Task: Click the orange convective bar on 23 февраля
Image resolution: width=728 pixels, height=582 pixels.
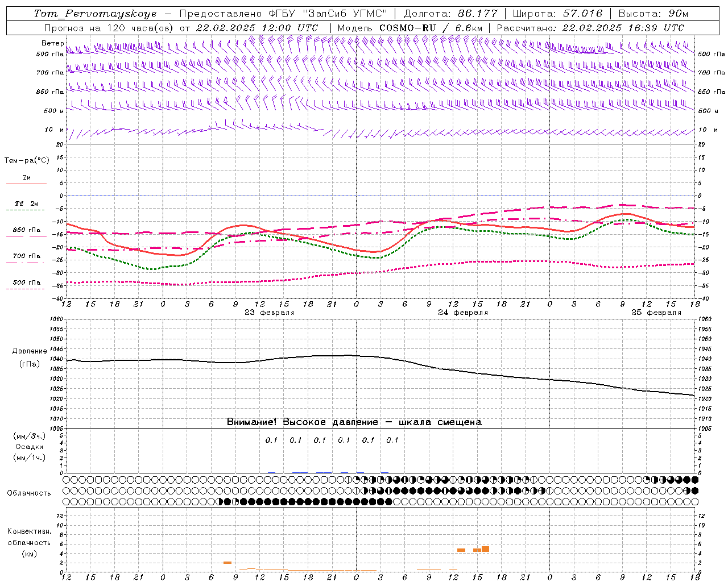Action: 227,563
